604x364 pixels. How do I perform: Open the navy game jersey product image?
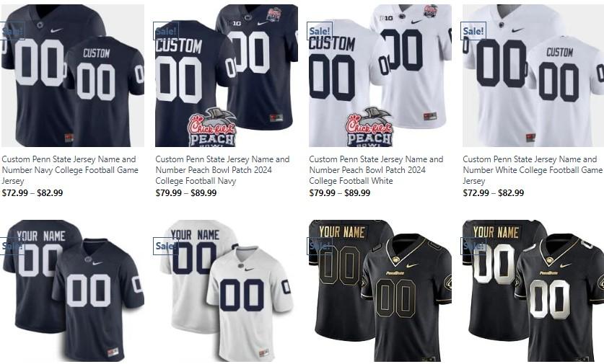(73, 76)
